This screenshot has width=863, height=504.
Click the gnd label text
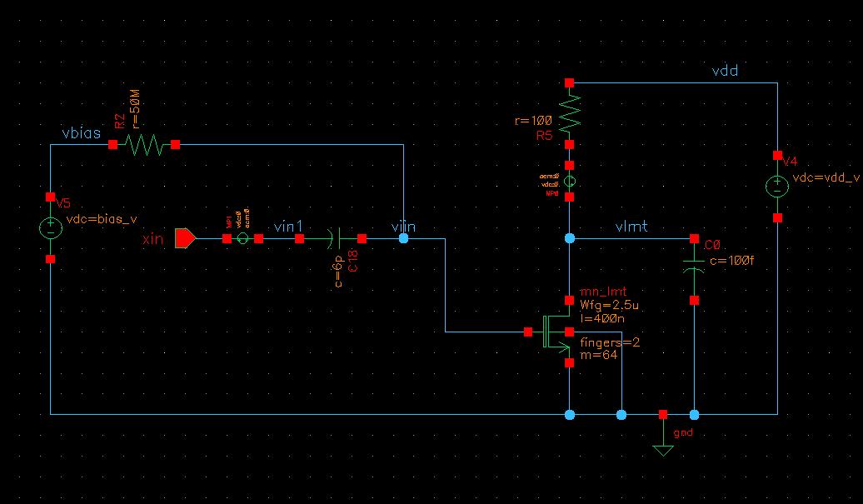683,432
